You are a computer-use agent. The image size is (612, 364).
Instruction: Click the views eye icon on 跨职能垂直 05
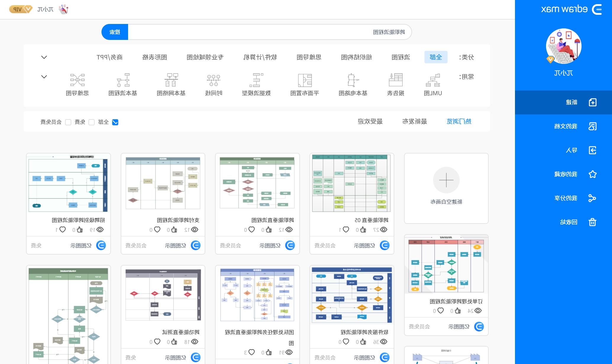pos(384,229)
